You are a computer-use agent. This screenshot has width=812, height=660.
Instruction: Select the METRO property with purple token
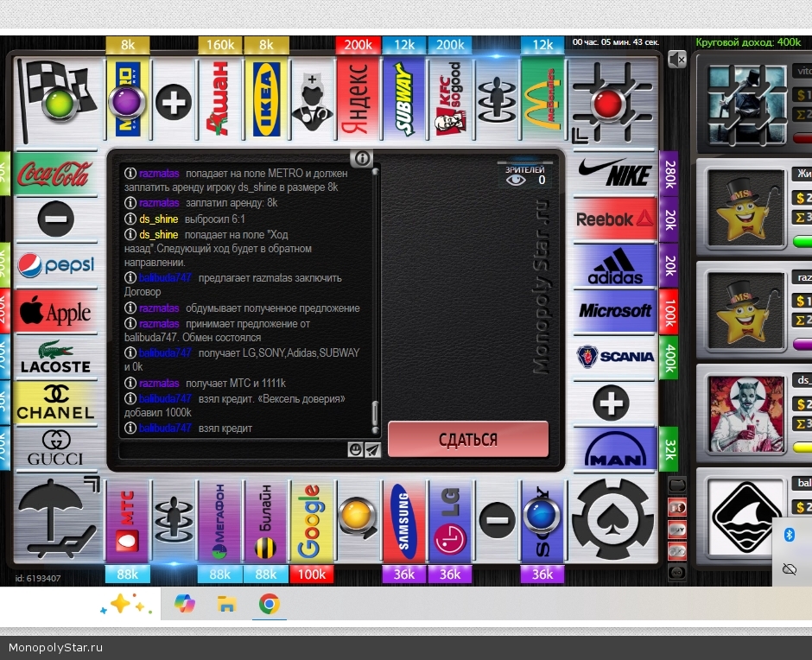(x=127, y=99)
